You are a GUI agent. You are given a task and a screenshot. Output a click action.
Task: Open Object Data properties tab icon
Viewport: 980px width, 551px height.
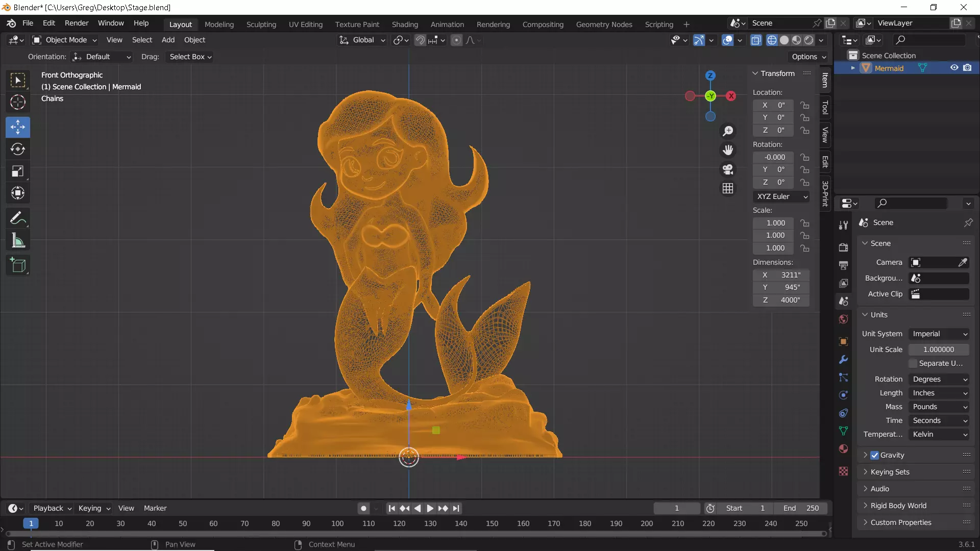point(843,431)
